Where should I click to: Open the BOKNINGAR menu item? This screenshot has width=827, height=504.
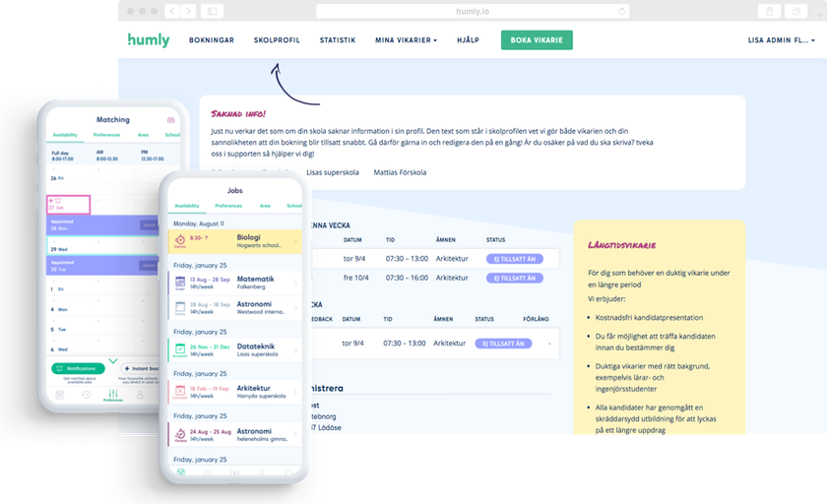[212, 40]
